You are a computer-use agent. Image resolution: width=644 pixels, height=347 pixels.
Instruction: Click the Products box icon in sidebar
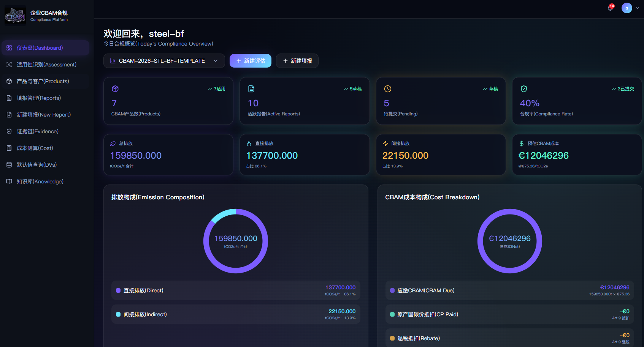pos(9,81)
